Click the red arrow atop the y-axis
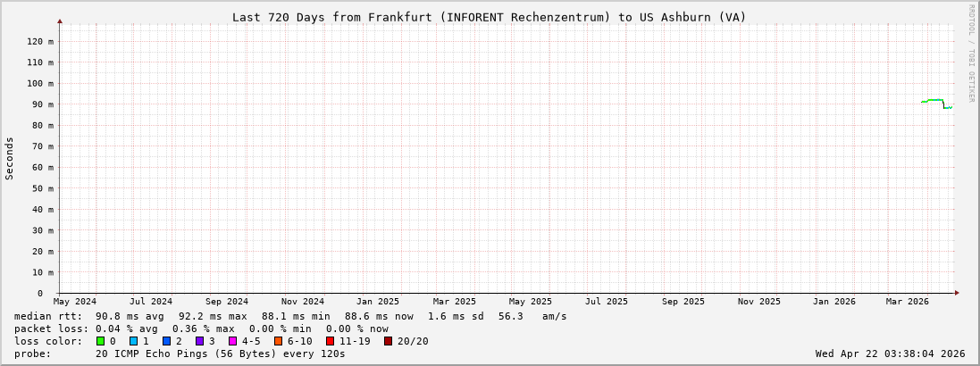 tap(60, 21)
